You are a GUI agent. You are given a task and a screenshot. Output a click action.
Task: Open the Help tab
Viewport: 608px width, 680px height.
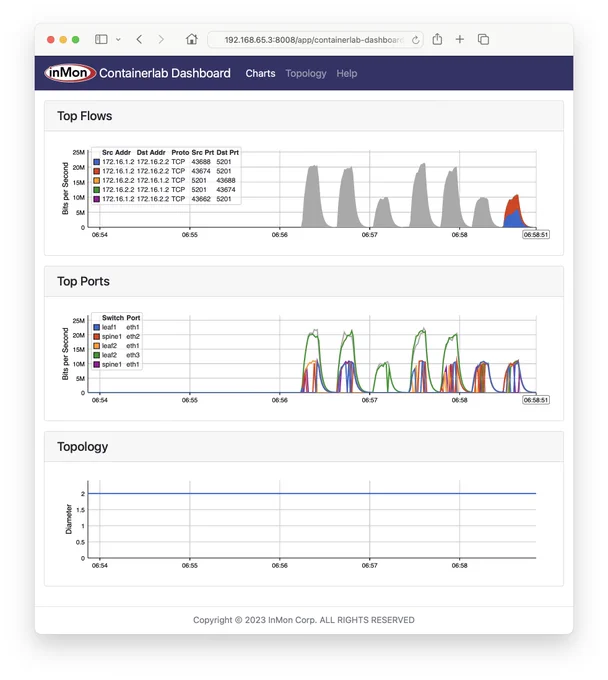(x=346, y=73)
